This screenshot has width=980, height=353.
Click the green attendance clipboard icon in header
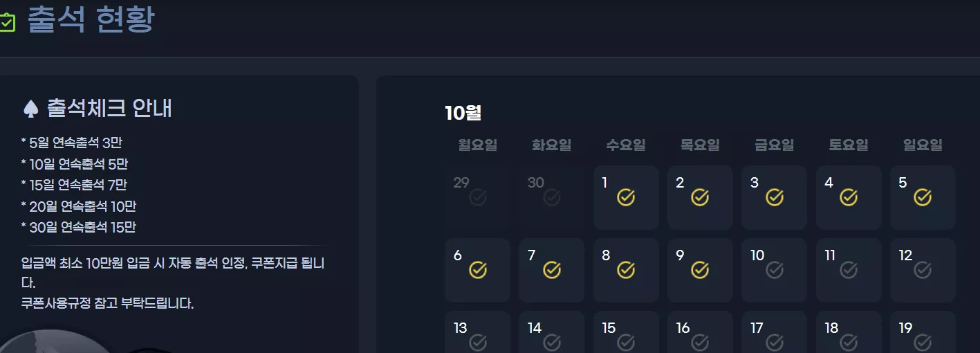(6, 21)
